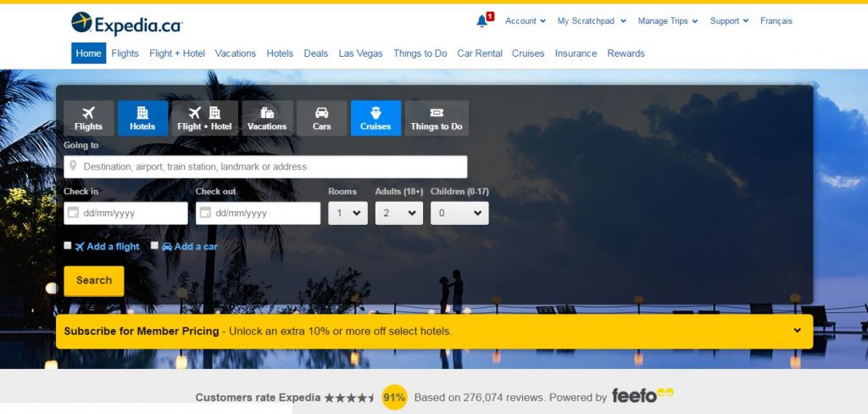Select the Hotels search tab
This screenshot has height=414, width=868.
pos(142,118)
